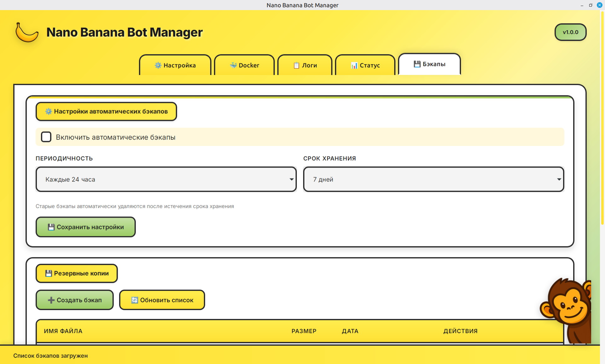Screen dimensions: 605x364
Task: Click the bar chart icon on Статус tab
Action: point(354,65)
